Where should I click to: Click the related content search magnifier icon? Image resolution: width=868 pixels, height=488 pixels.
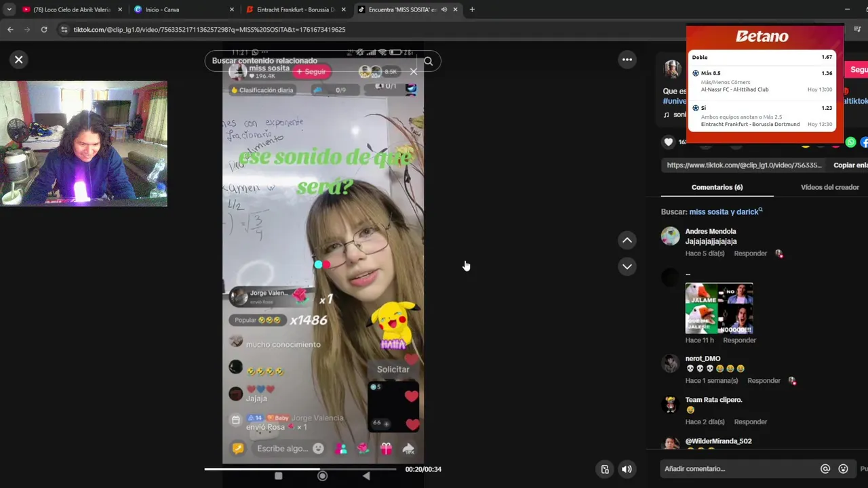click(428, 61)
